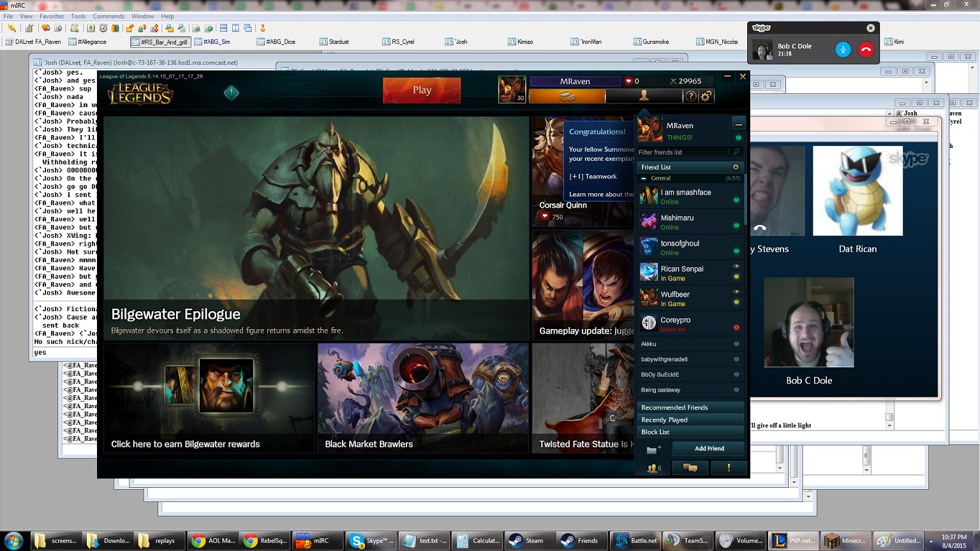Click the Add Friend button
Image resolution: width=980 pixels, height=551 pixels.
(709, 449)
